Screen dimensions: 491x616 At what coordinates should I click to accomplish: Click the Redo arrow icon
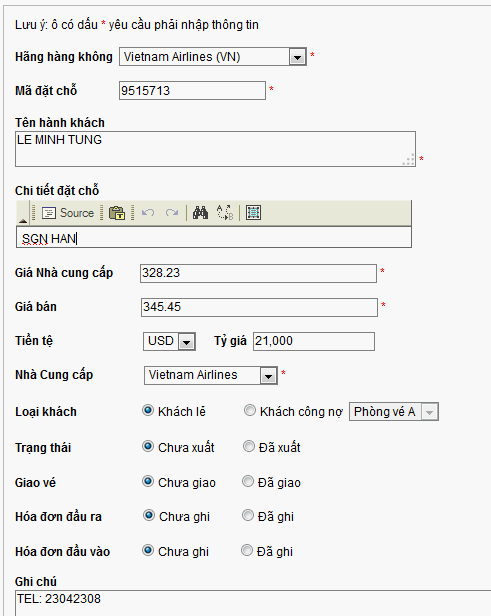pyautogui.click(x=172, y=213)
